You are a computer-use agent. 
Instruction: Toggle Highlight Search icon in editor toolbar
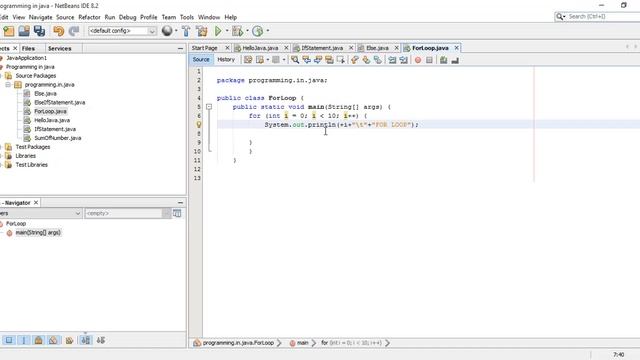329,60
